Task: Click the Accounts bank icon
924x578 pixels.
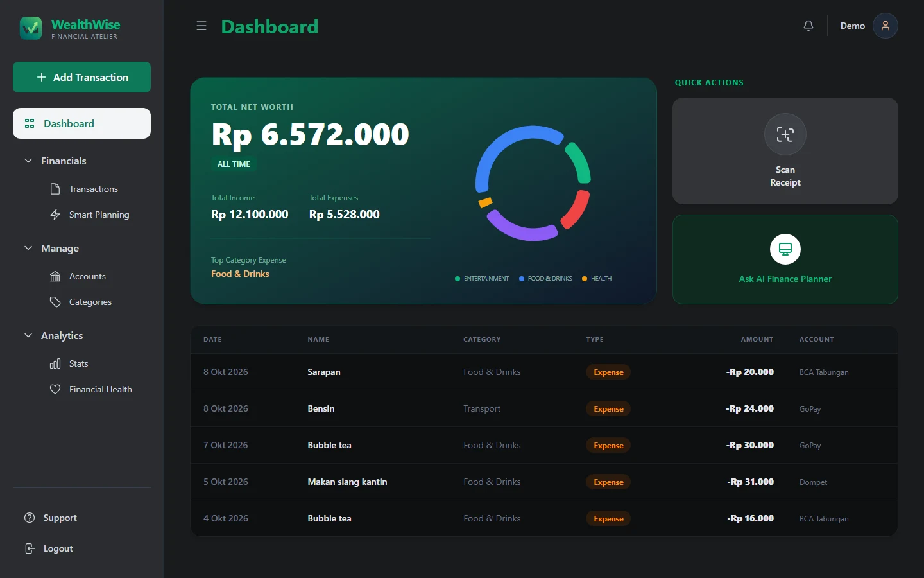Action: tap(55, 276)
